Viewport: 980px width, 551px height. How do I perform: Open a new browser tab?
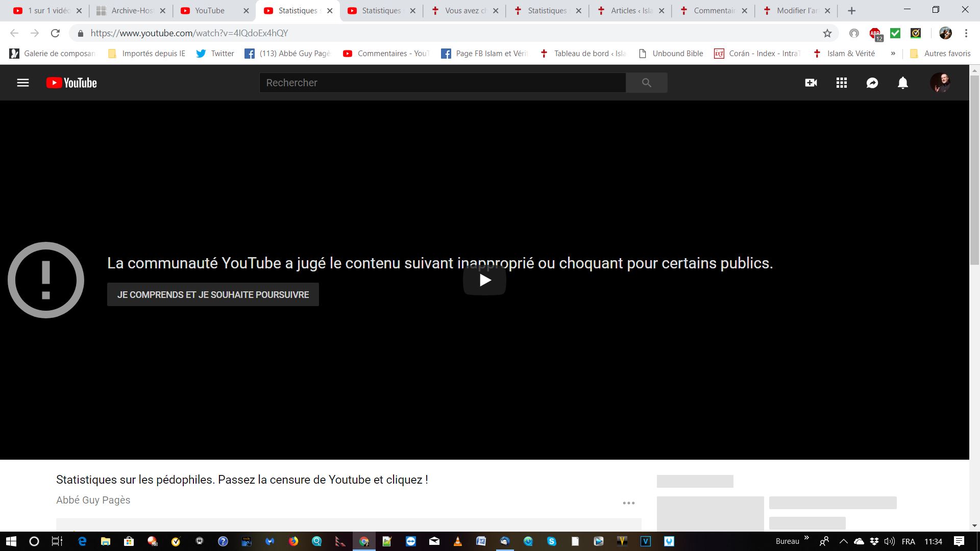point(851,11)
